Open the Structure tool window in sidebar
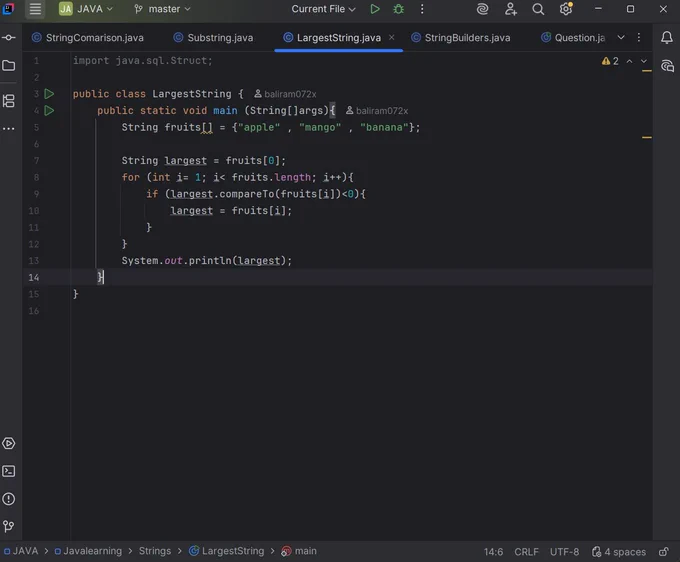 [x=9, y=101]
